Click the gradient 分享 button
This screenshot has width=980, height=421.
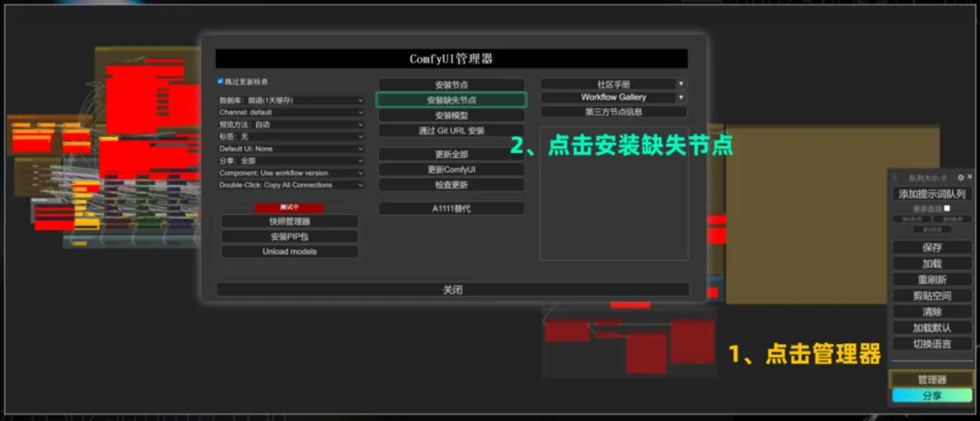pyautogui.click(x=932, y=396)
